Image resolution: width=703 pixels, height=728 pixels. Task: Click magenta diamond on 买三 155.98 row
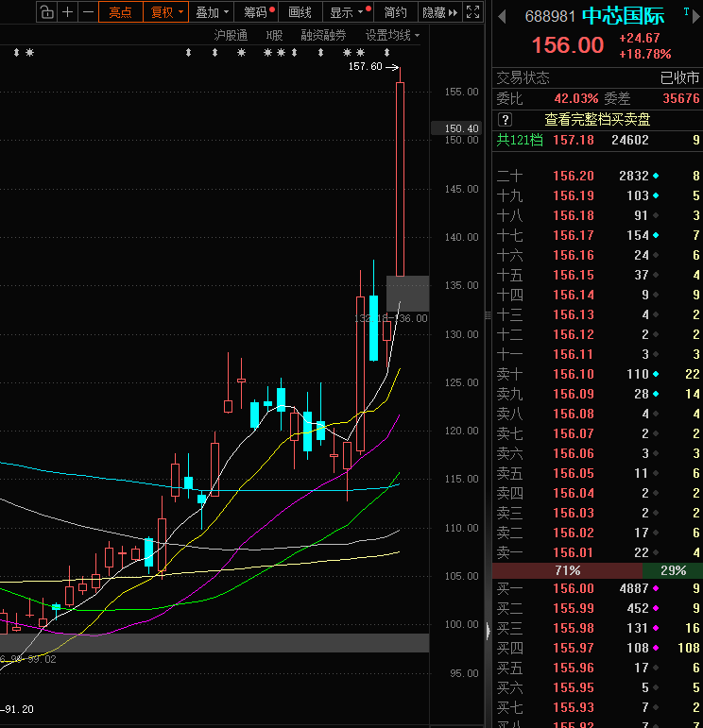(656, 628)
